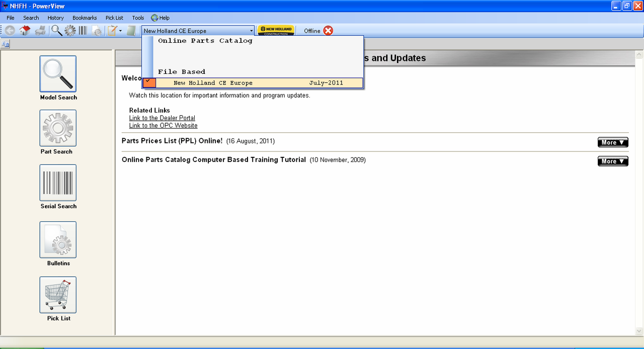Screen dimensions: 644x349
Task: Click the scrollbar up arrow in news pane
Action: pyautogui.click(x=639, y=54)
